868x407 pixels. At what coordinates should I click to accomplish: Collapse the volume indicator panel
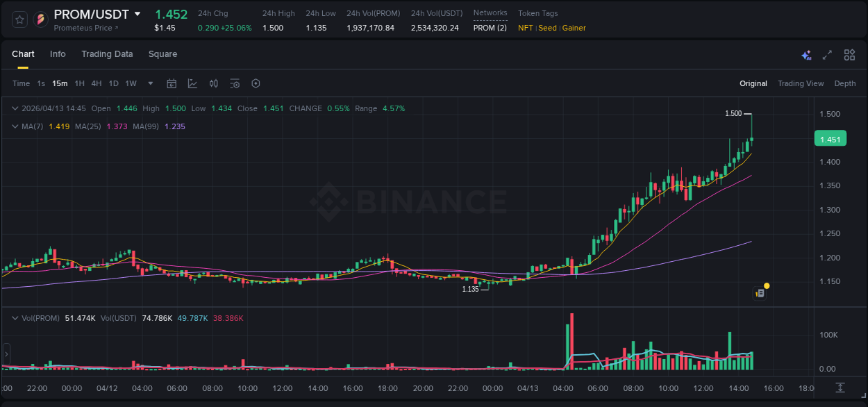(x=15, y=318)
